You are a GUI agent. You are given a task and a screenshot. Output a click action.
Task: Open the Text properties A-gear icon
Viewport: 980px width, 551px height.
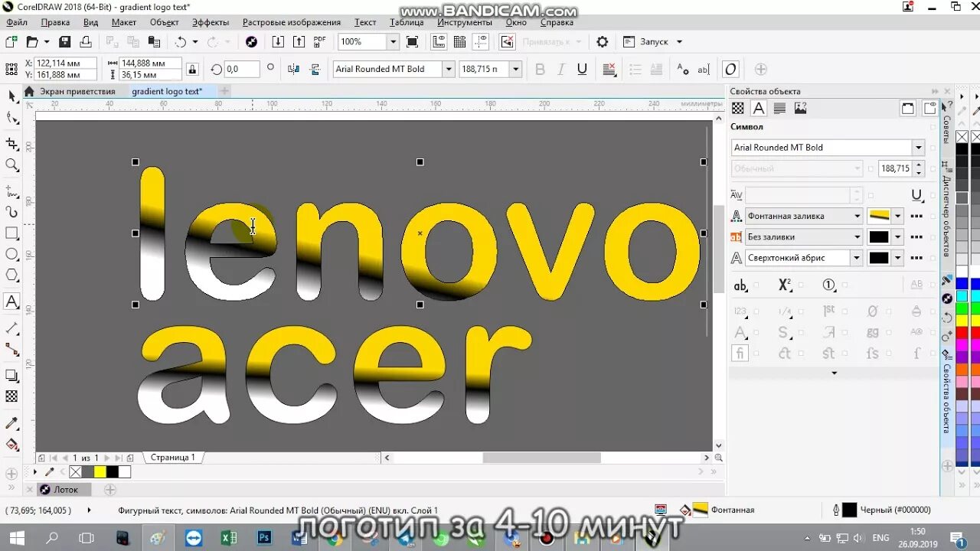683,69
